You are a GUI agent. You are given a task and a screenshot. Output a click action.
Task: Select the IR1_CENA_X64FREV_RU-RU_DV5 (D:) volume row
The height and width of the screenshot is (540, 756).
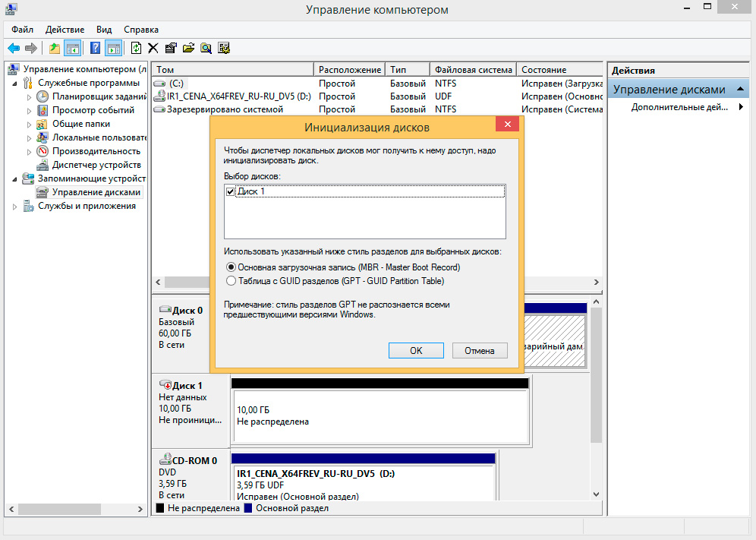pyautogui.click(x=377, y=96)
